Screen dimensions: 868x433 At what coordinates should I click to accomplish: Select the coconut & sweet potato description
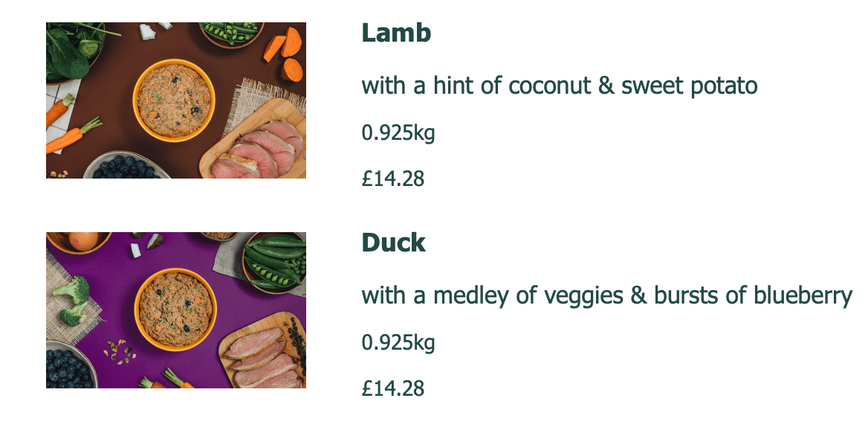pos(559,86)
